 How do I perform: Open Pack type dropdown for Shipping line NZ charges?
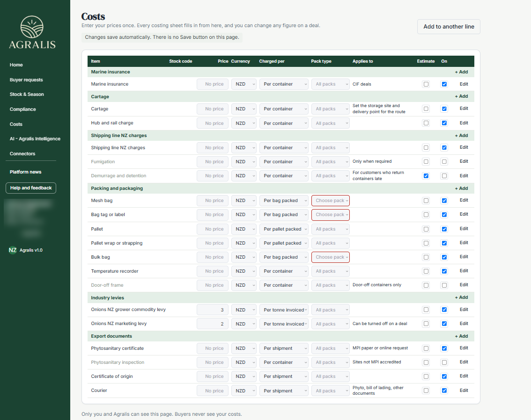click(331, 148)
